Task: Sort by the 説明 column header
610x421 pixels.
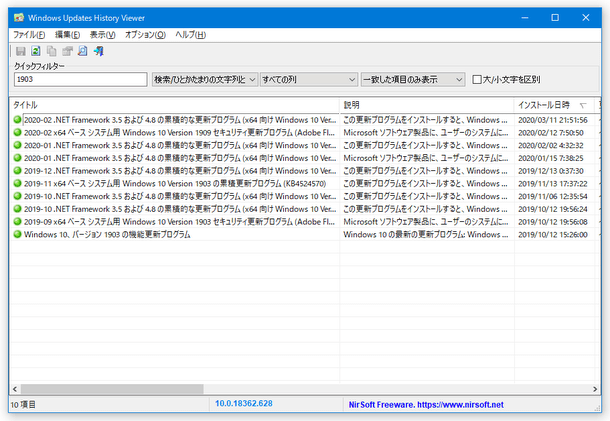Action: coord(427,105)
